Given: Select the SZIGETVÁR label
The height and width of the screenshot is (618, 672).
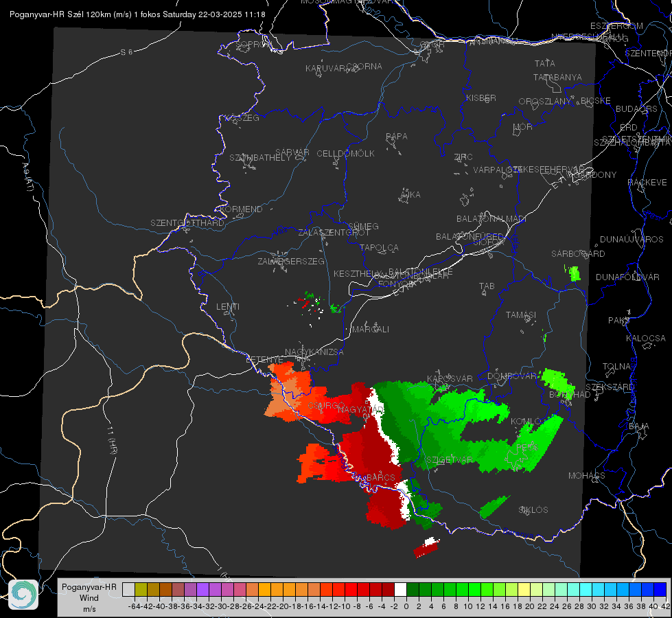Looking at the screenshot, I should click(x=449, y=460).
